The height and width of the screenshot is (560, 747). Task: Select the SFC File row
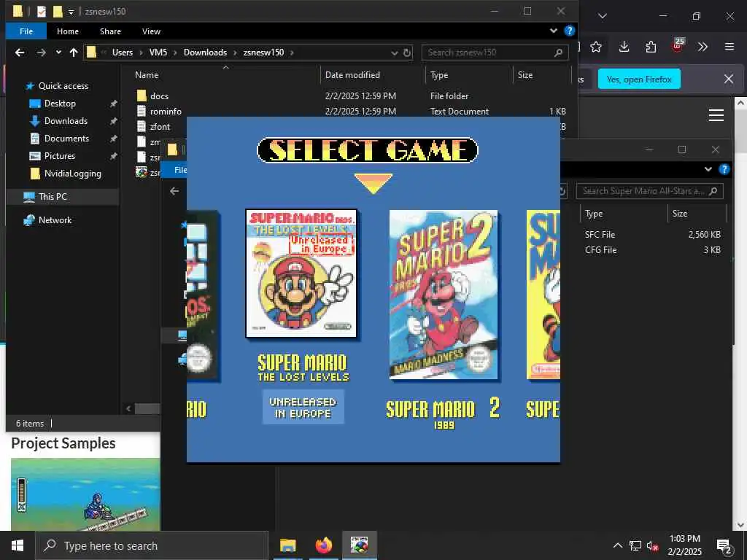[x=653, y=234]
